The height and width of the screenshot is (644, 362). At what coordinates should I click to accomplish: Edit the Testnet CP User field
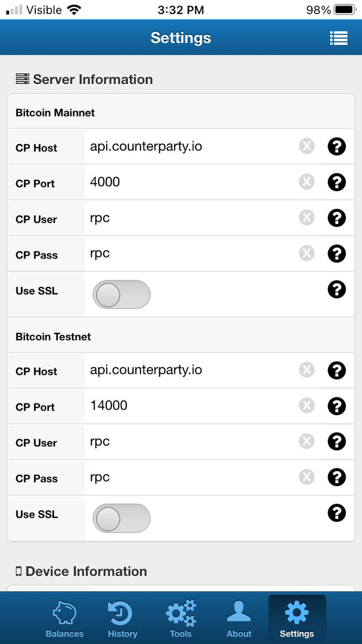[191, 441]
